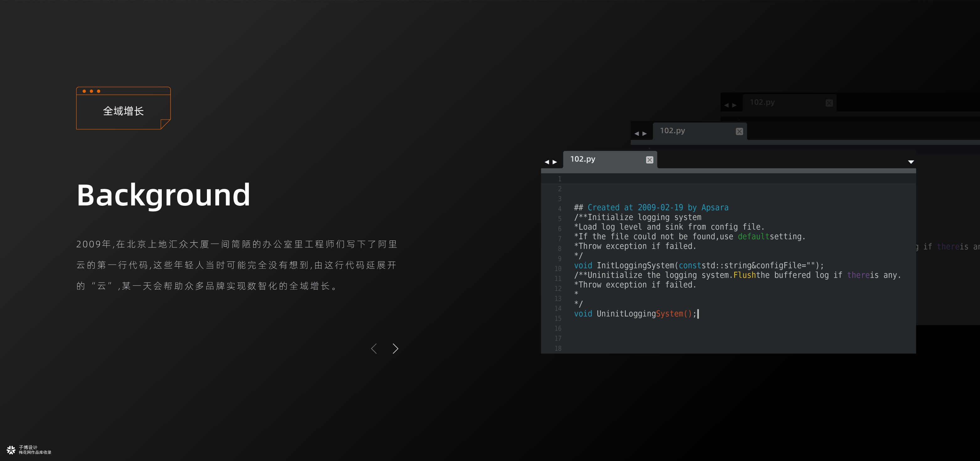Click line number 1 in the gutter
Image resolution: width=980 pixels, height=461 pixels.
(x=560, y=179)
